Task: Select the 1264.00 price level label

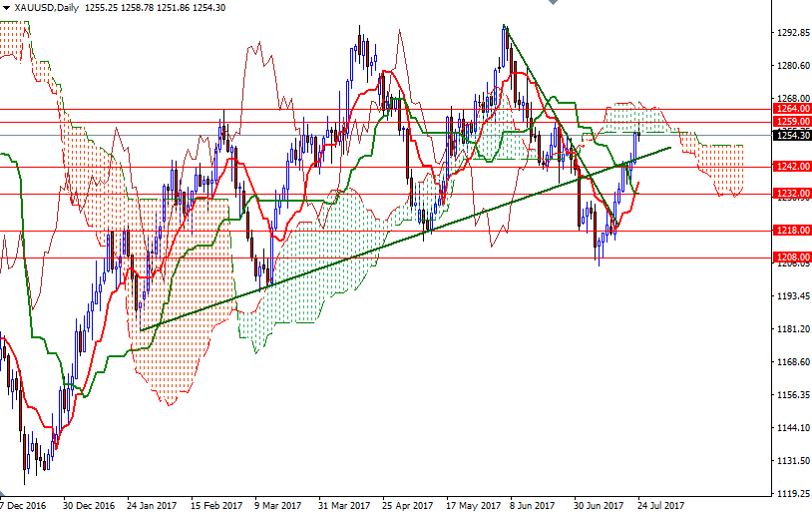Action: click(792, 109)
